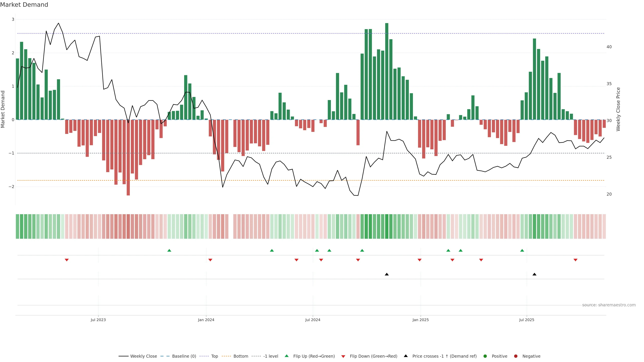The height and width of the screenshot is (362, 644).
Task: Click the black price-cross marker before Jan 2025
Action: tap(387, 274)
